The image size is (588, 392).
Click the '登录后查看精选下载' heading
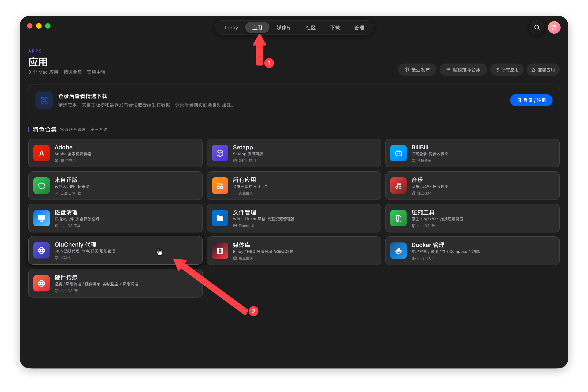[83, 96]
